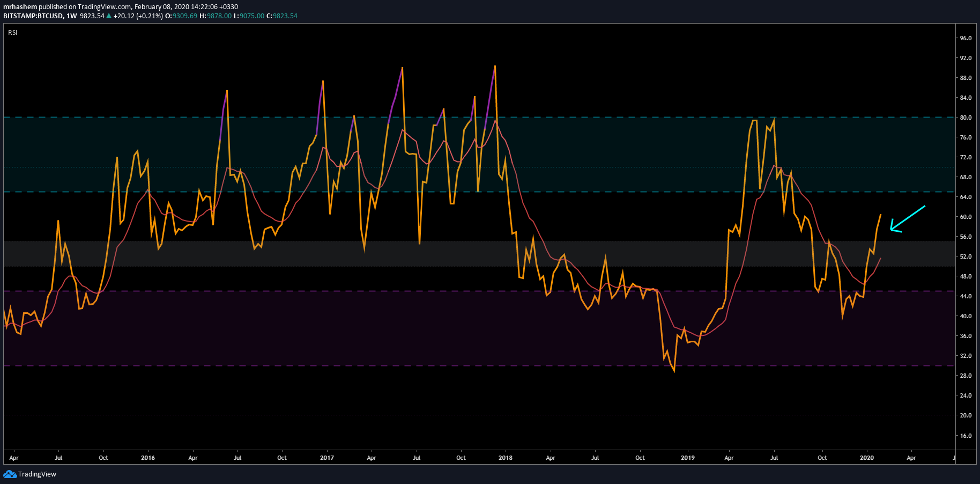Click the latest RSI line endpoint near 60
This screenshot has width=980, height=484.
coord(880,215)
